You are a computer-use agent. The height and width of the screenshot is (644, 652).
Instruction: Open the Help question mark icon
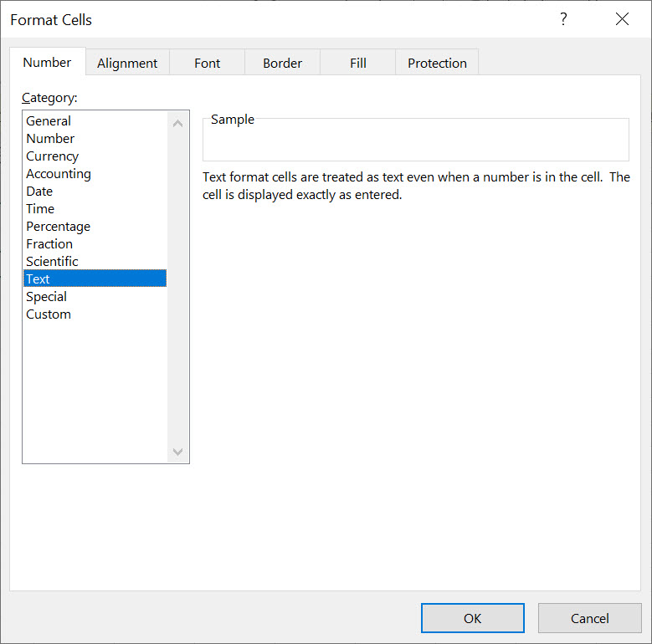tap(563, 19)
